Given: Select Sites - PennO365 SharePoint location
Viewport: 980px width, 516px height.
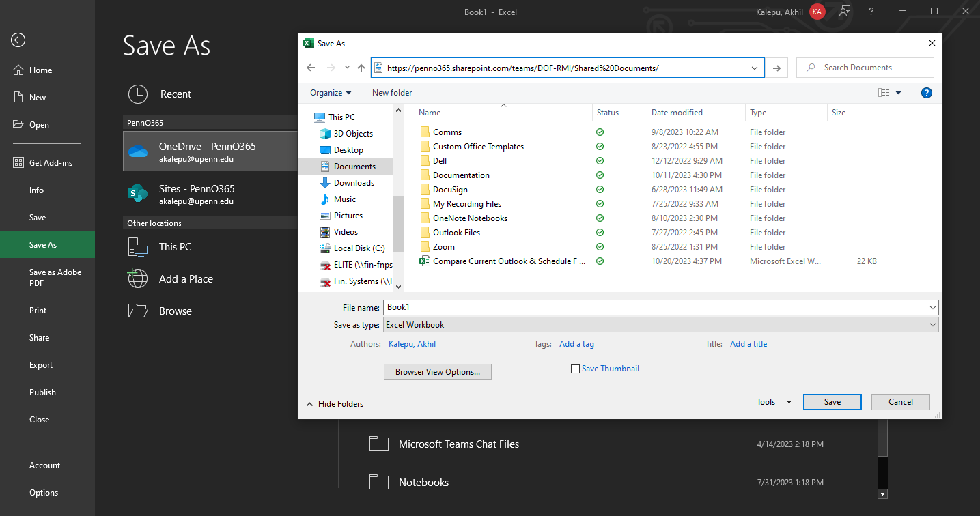Looking at the screenshot, I should pos(210,194).
